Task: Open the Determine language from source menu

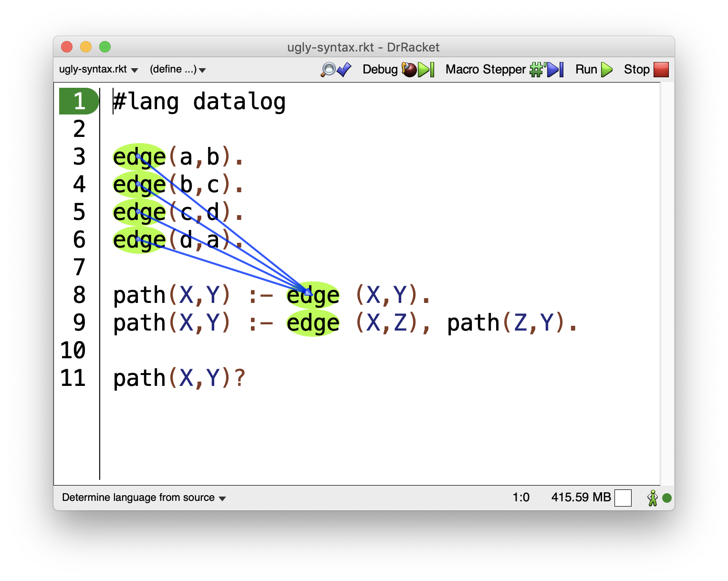Action: point(144,498)
